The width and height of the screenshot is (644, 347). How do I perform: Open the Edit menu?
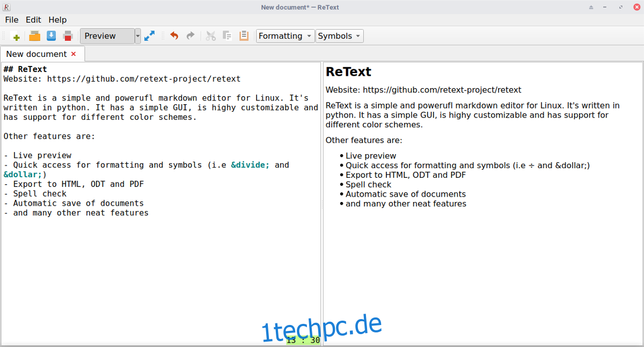(x=33, y=20)
